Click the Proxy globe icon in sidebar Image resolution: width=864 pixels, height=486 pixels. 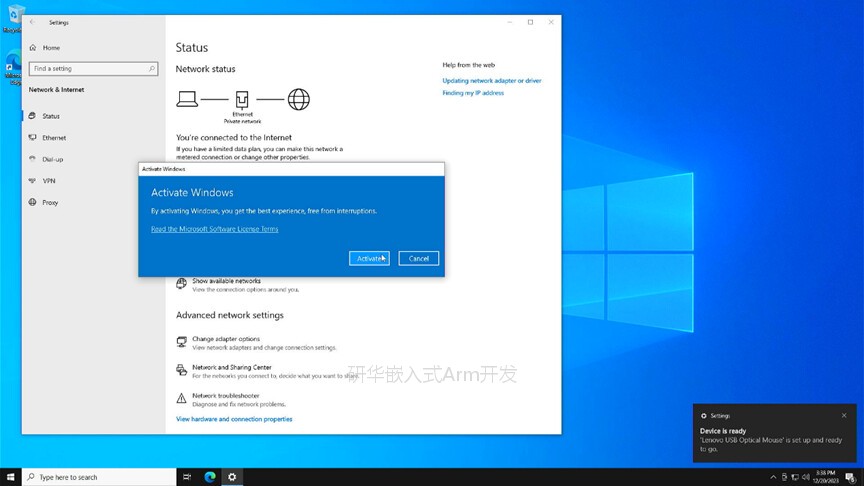coord(33,202)
